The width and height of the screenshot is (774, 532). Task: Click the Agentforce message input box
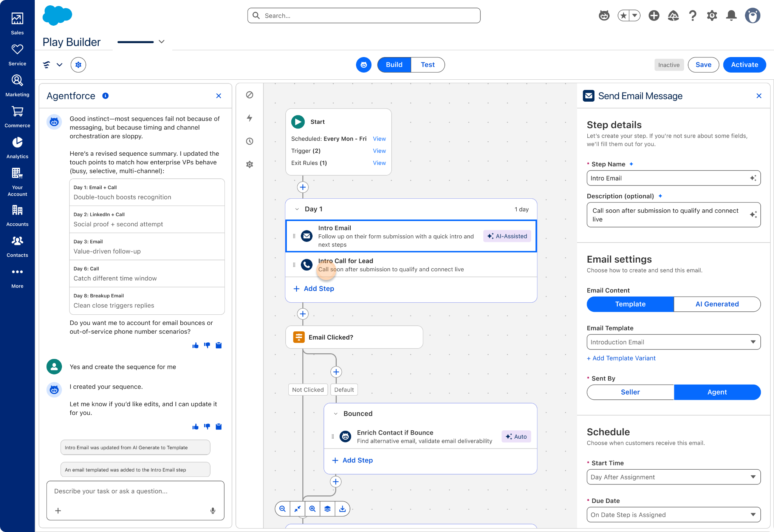pos(135,500)
